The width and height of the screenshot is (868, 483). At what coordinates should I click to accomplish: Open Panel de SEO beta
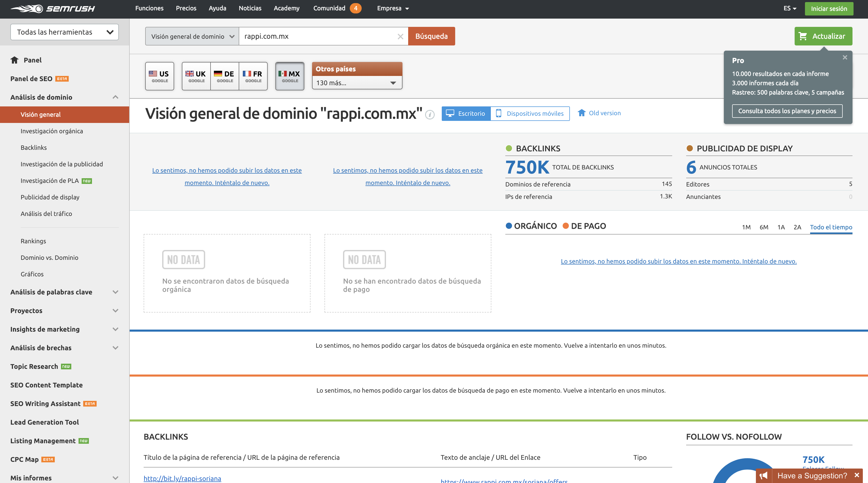pos(31,79)
